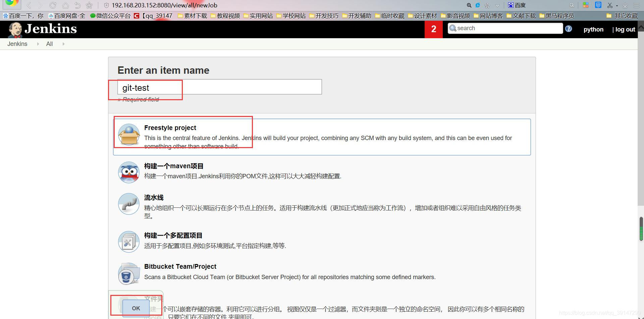Open the colorful apps grid extension
The image size is (644, 319).
(586, 5)
